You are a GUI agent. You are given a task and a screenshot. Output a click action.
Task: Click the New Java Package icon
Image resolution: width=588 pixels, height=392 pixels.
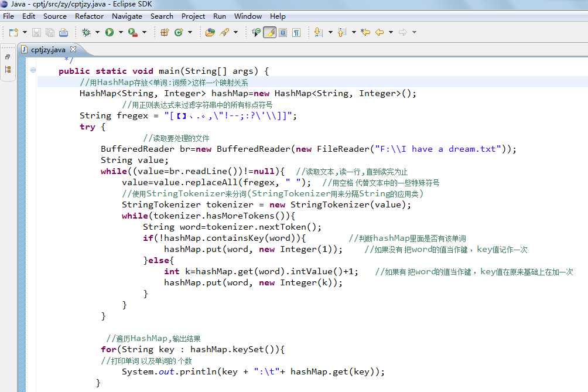click(165, 33)
